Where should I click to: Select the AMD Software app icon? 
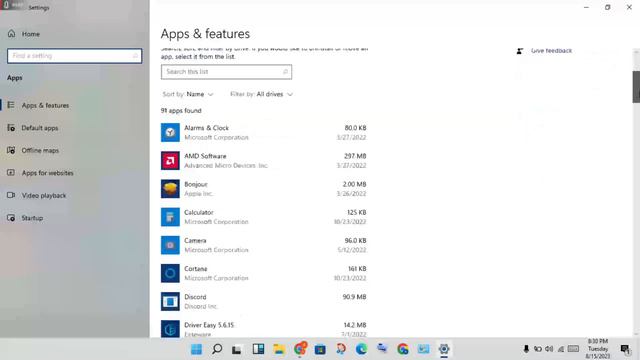pyautogui.click(x=170, y=160)
